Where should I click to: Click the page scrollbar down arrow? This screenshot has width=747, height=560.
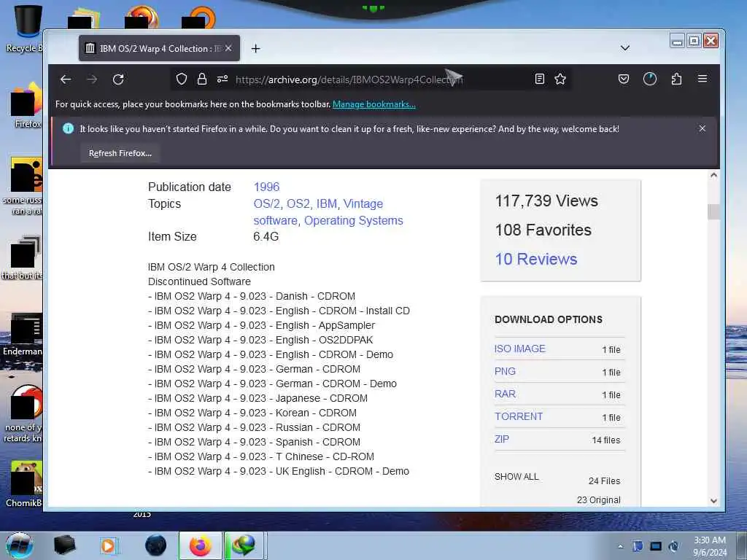pos(713,500)
